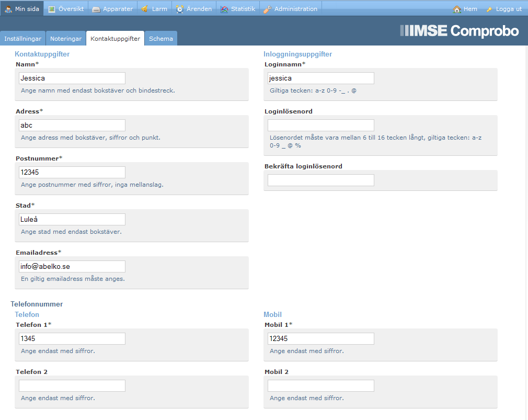Follow the Hem link
The height and width of the screenshot is (420, 528).
pyautogui.click(x=465, y=9)
